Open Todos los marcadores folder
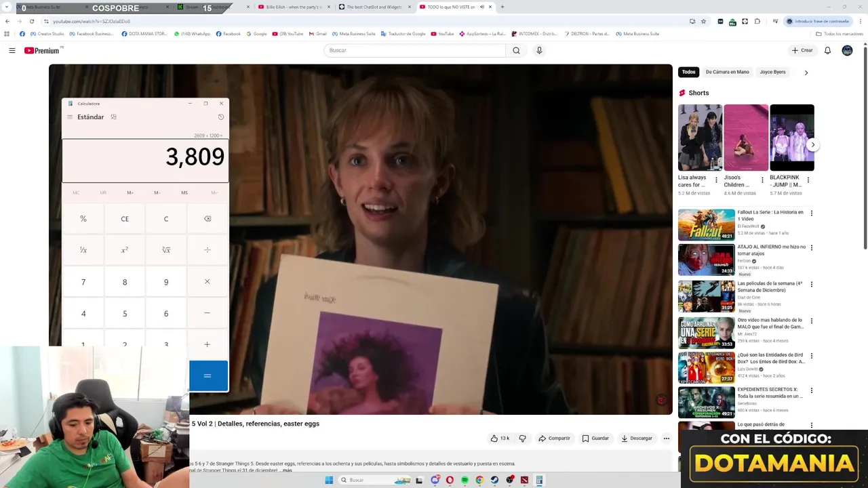 click(840, 34)
